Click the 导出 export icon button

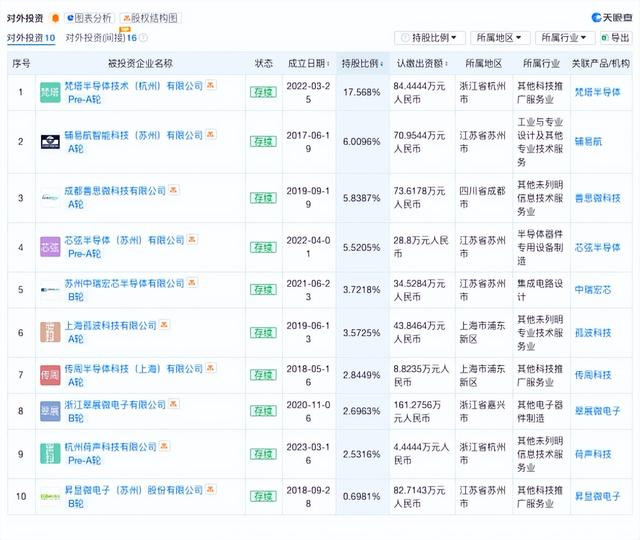point(615,38)
